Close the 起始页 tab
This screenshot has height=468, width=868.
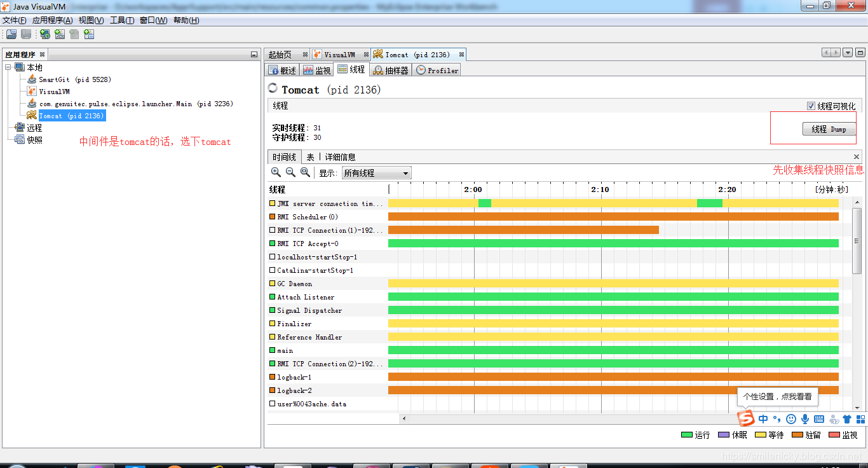click(x=306, y=55)
